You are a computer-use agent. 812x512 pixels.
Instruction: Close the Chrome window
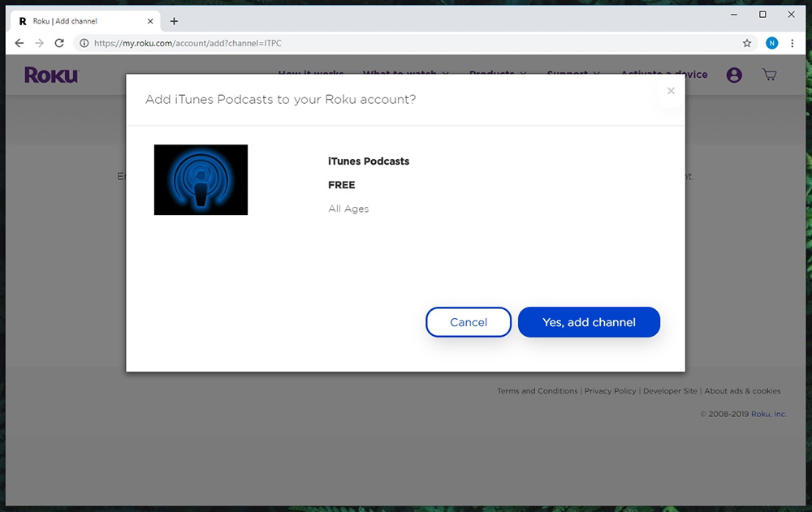coord(791,15)
